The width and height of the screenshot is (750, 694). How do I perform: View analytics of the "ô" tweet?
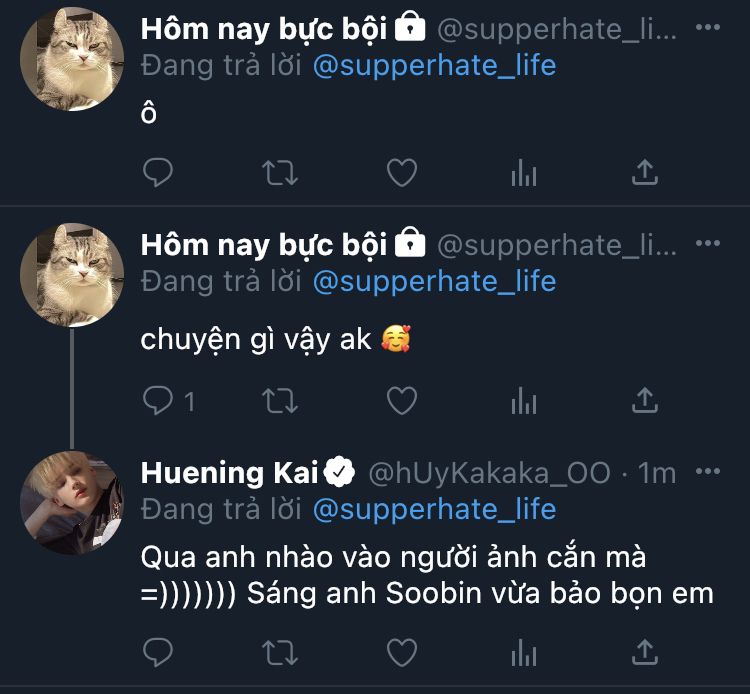pyautogui.click(x=524, y=173)
